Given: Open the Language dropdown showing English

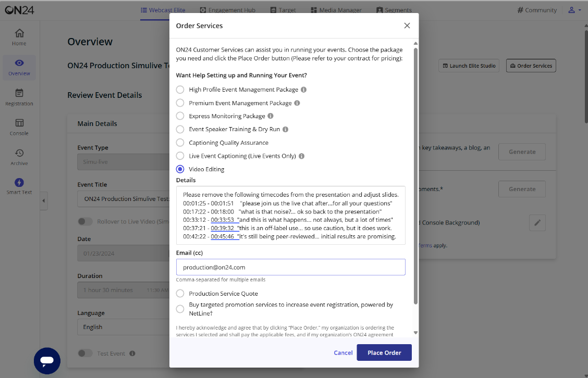Looking at the screenshot, I should 124,327.
